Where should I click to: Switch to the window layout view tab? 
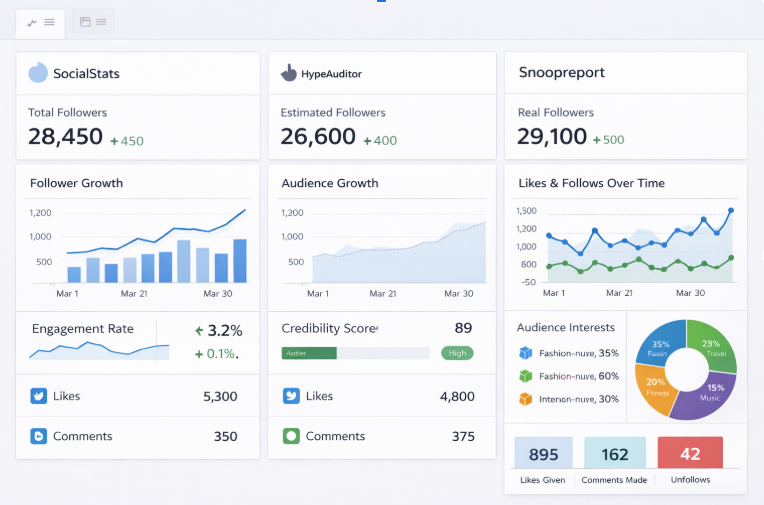(x=93, y=22)
